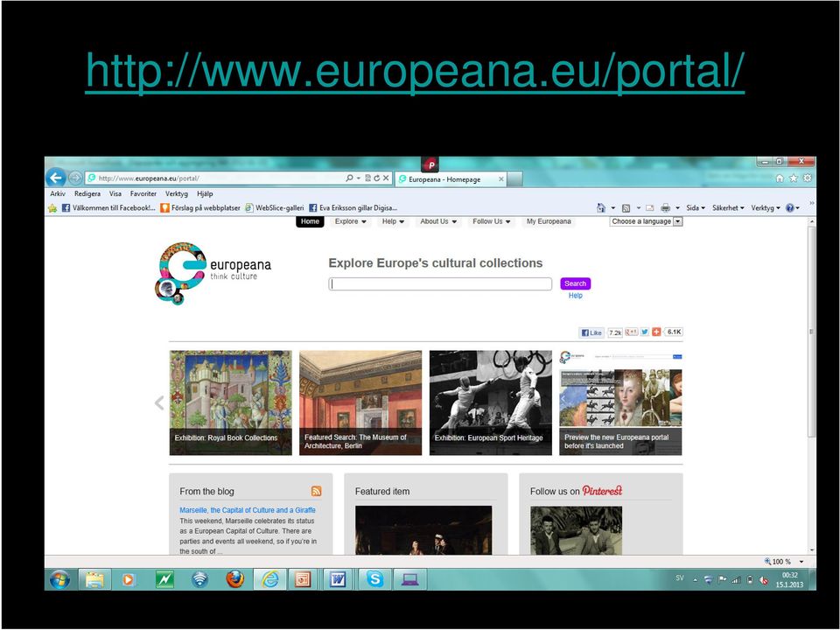Open the Arkiv menu
Image resolution: width=840 pixels, height=630 pixels.
click(x=58, y=194)
